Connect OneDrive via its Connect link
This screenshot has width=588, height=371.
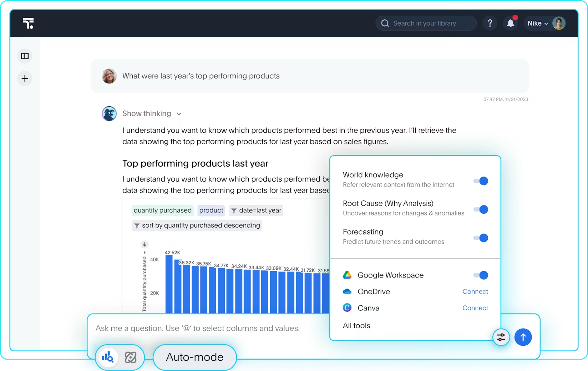point(475,291)
